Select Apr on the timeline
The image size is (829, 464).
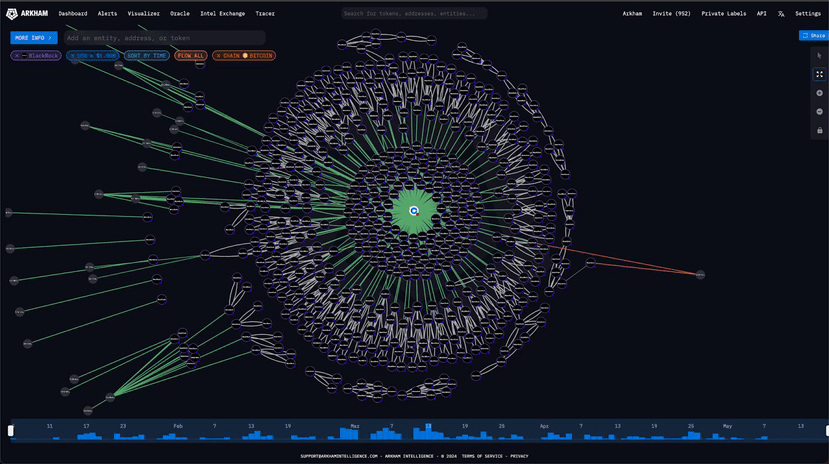click(544, 426)
